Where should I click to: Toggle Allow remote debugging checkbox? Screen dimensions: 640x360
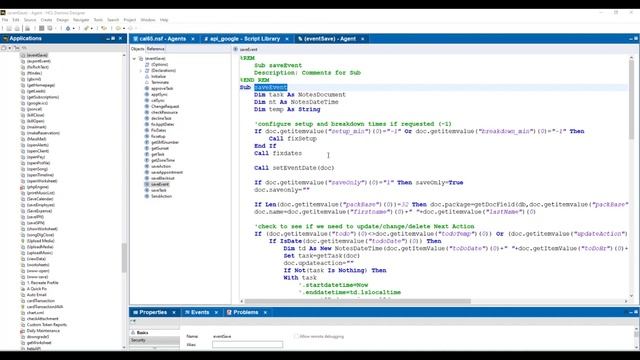[296, 336]
